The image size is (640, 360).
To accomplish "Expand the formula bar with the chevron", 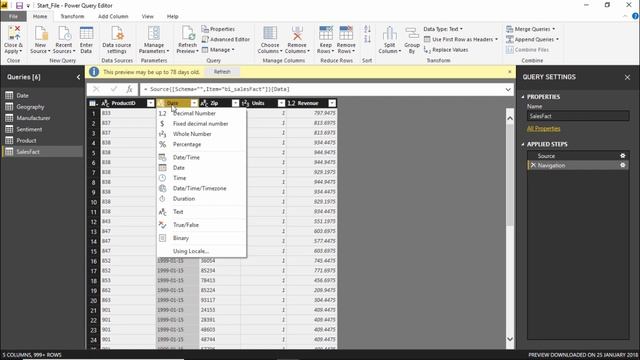I will point(508,89).
